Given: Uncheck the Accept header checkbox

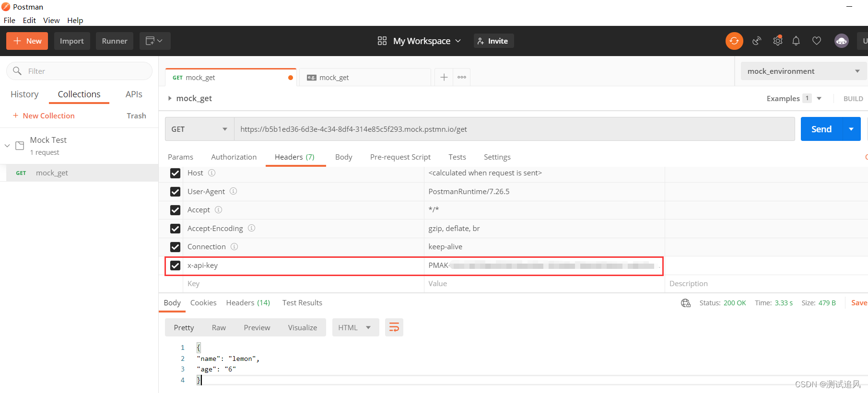Looking at the screenshot, I should coord(175,210).
